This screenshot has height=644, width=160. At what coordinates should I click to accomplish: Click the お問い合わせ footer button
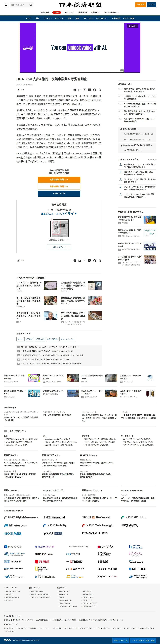(121, 641)
